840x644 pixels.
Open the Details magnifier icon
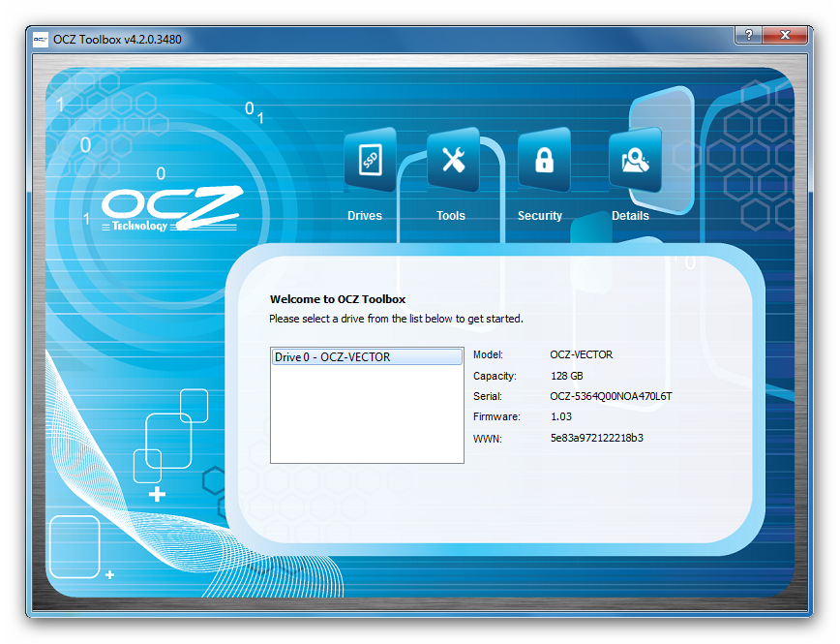tap(635, 160)
